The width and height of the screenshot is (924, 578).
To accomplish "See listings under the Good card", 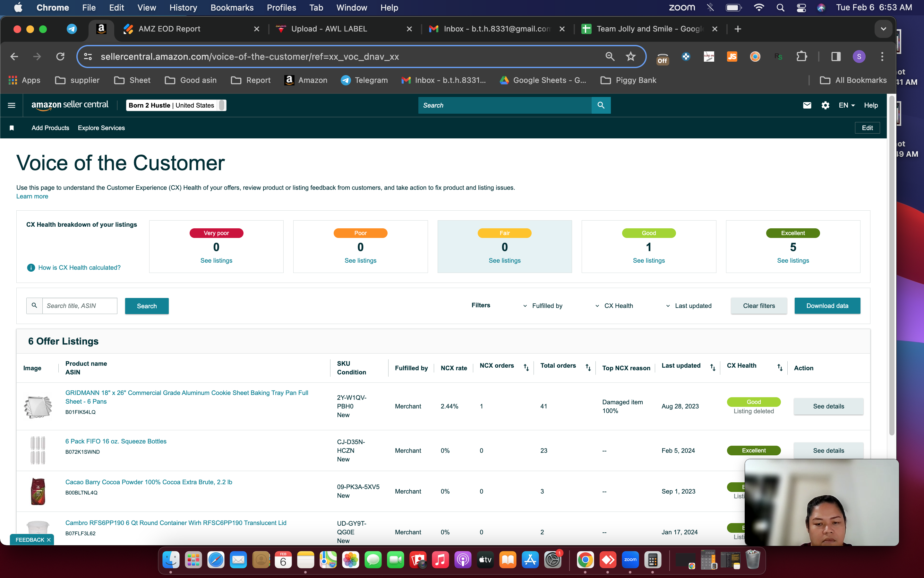I will pyautogui.click(x=649, y=261).
